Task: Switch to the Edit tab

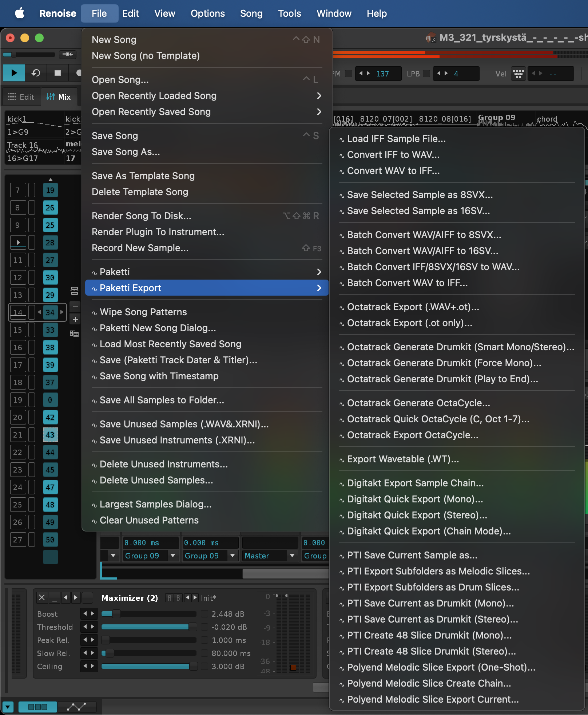Action: click(x=21, y=97)
